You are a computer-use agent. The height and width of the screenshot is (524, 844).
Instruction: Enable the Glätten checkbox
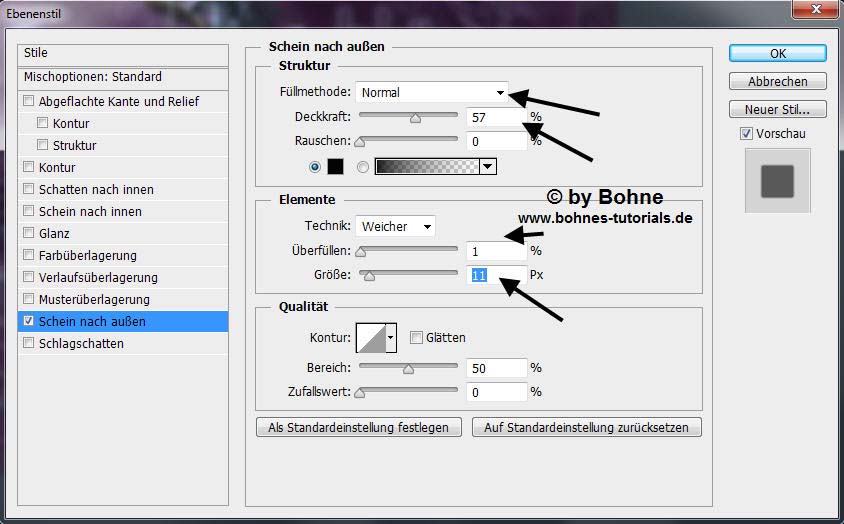pyautogui.click(x=416, y=338)
